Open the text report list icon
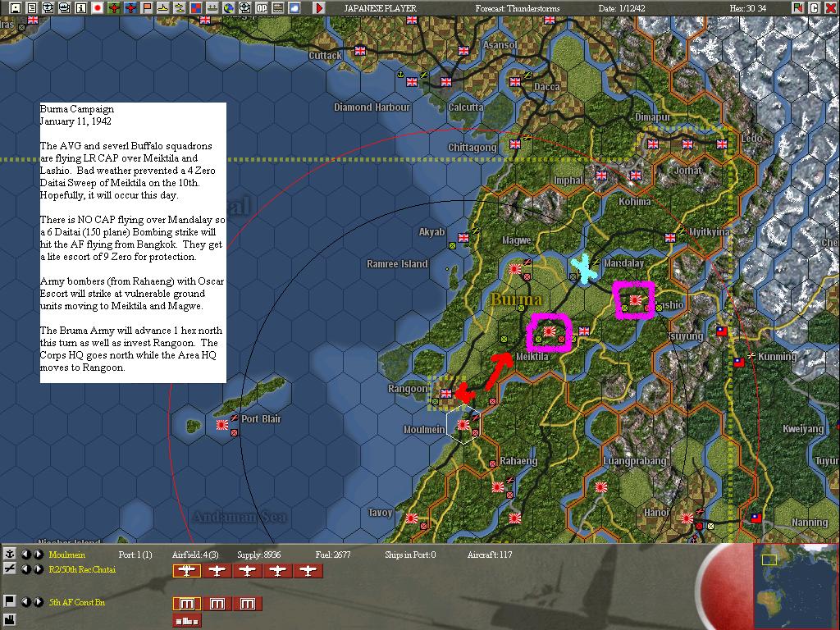 pyautogui.click(x=32, y=7)
